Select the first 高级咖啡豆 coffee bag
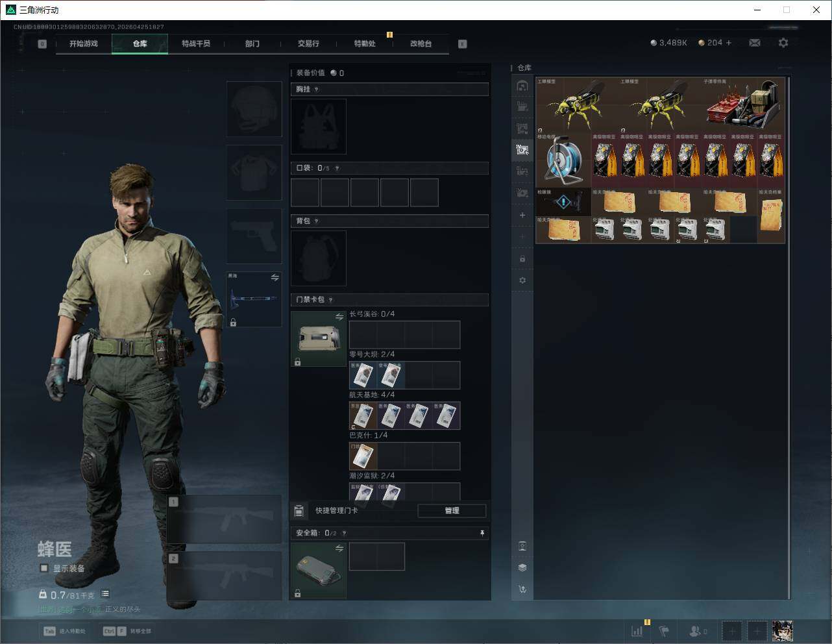 point(605,160)
